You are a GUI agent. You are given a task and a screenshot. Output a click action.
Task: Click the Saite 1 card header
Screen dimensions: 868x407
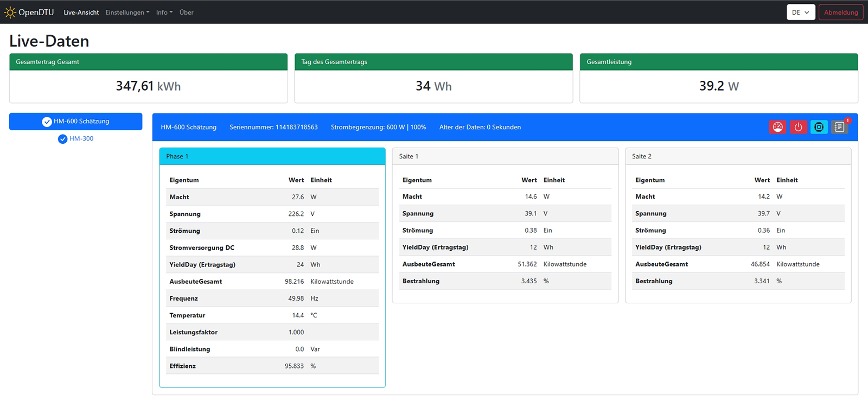click(x=505, y=156)
